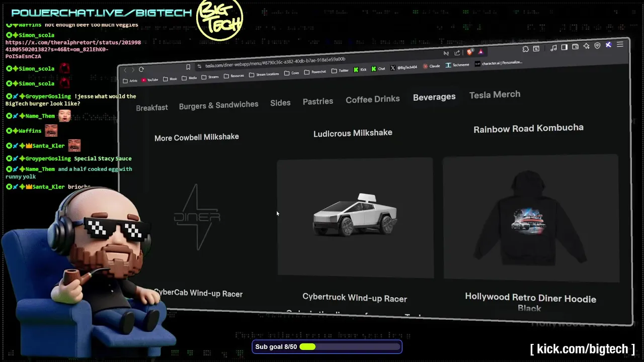The width and height of the screenshot is (644, 362).
Task: Open the Streams bookmarks folder
Action: pyautogui.click(x=210, y=77)
